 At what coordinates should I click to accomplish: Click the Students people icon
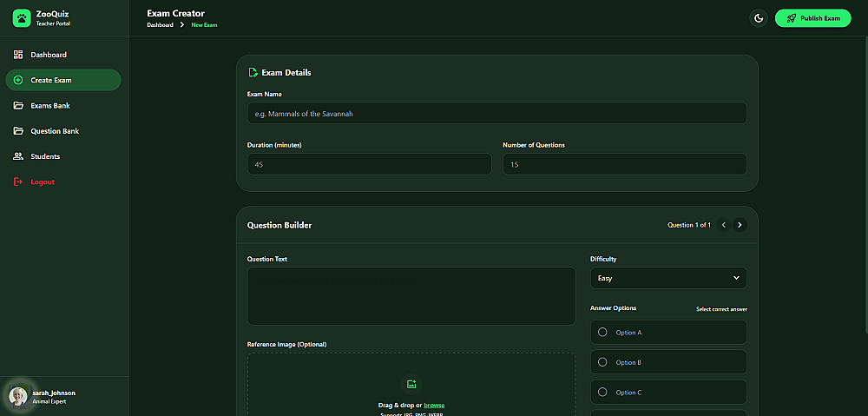18,156
